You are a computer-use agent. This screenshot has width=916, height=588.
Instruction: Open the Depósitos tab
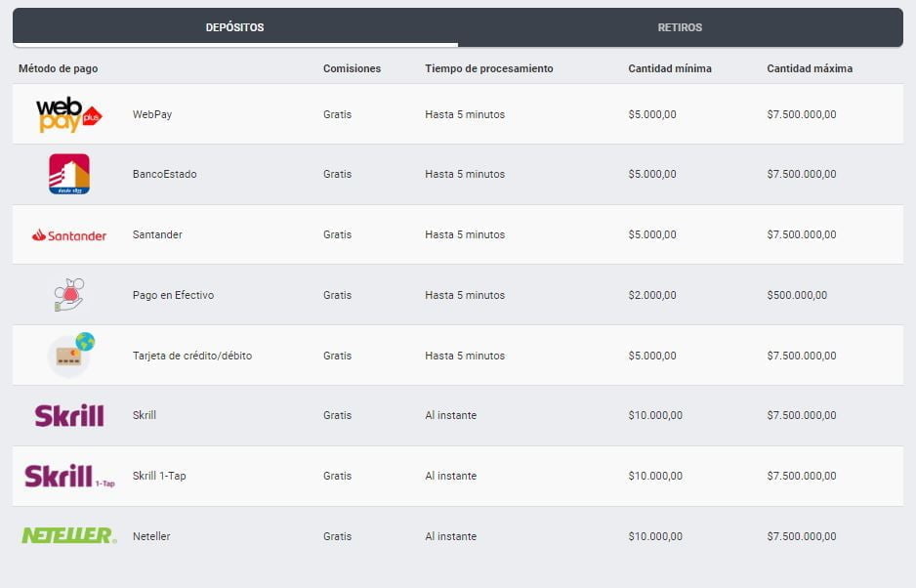pos(234,27)
